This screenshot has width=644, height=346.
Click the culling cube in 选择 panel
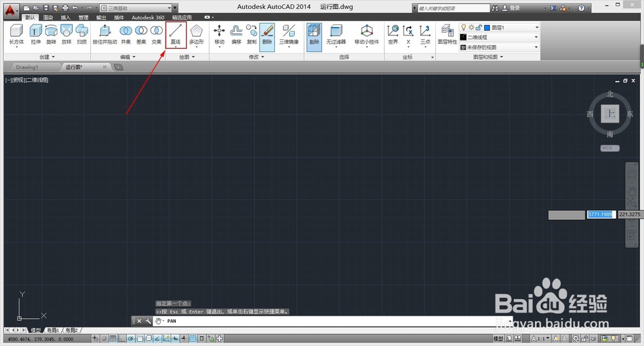pos(314,36)
